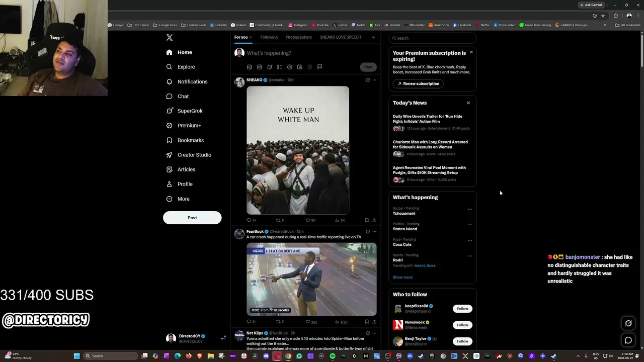
Task: Bookmark FearBuck's post
Action: [367, 322]
